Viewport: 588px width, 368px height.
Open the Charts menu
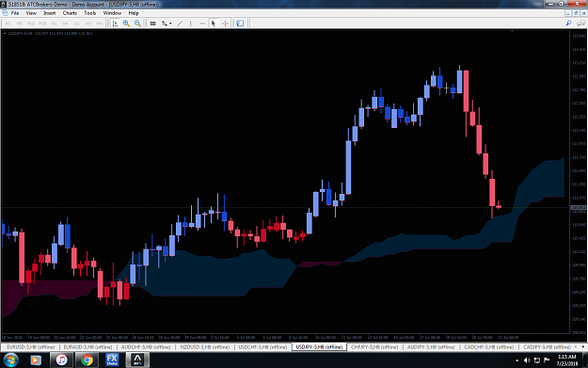click(x=70, y=13)
